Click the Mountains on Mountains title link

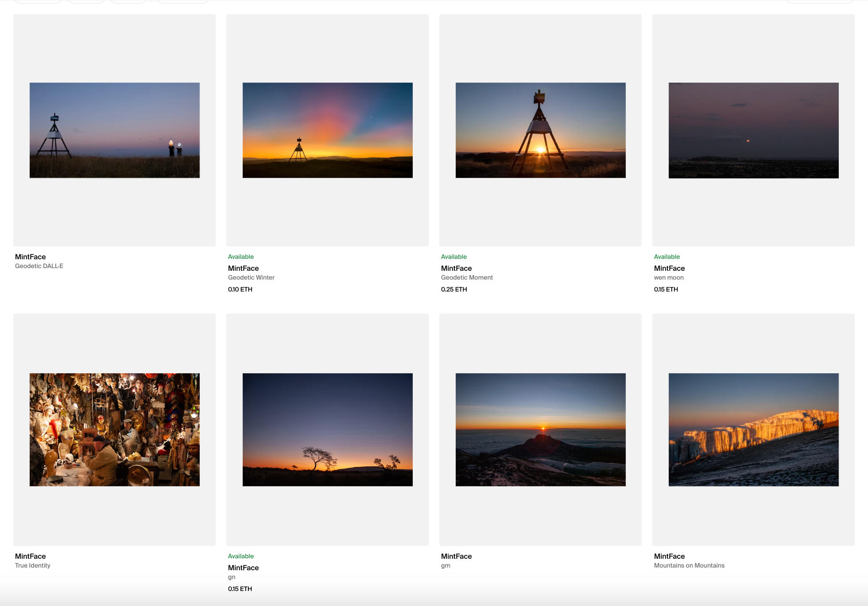click(689, 565)
